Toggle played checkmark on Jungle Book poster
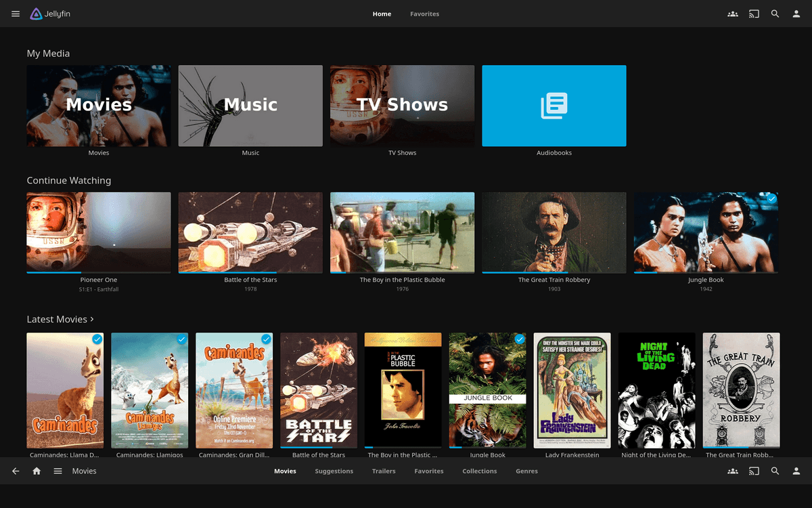Image resolution: width=812 pixels, height=508 pixels. coord(519,339)
